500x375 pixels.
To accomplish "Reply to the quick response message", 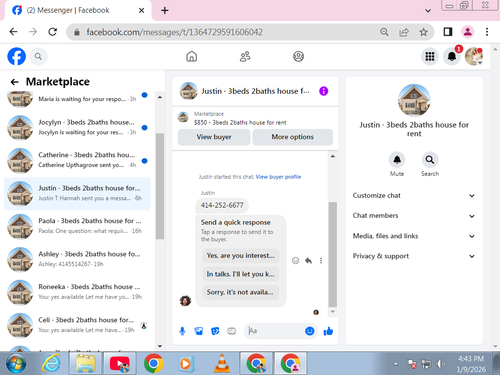I will pyautogui.click(x=308, y=260).
